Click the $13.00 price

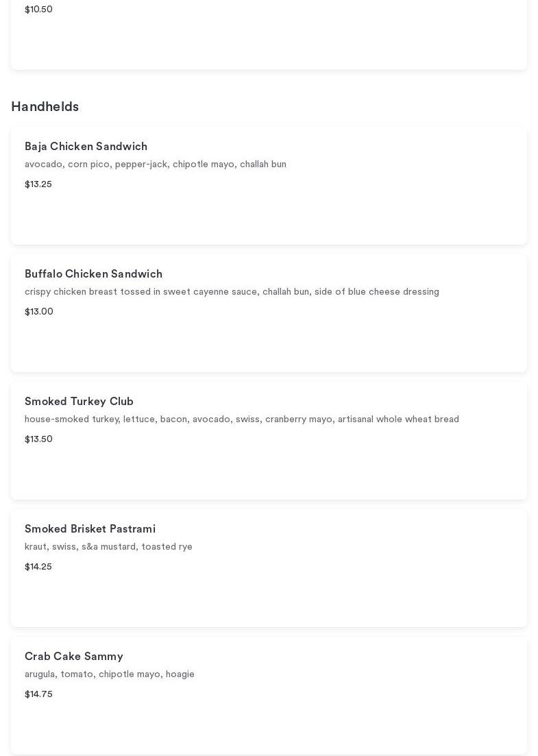(x=39, y=312)
